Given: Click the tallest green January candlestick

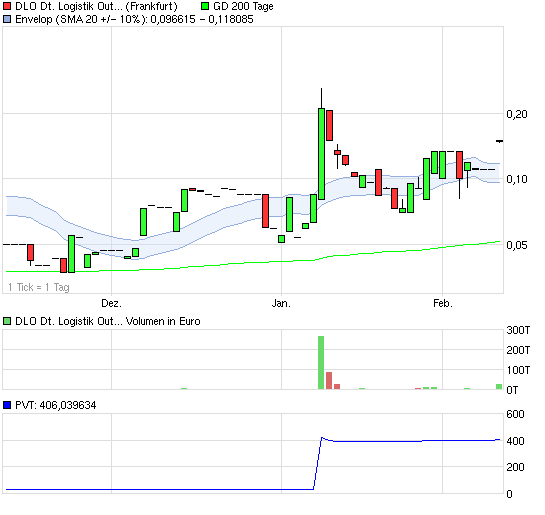Looking at the screenshot, I should pyautogui.click(x=322, y=154).
